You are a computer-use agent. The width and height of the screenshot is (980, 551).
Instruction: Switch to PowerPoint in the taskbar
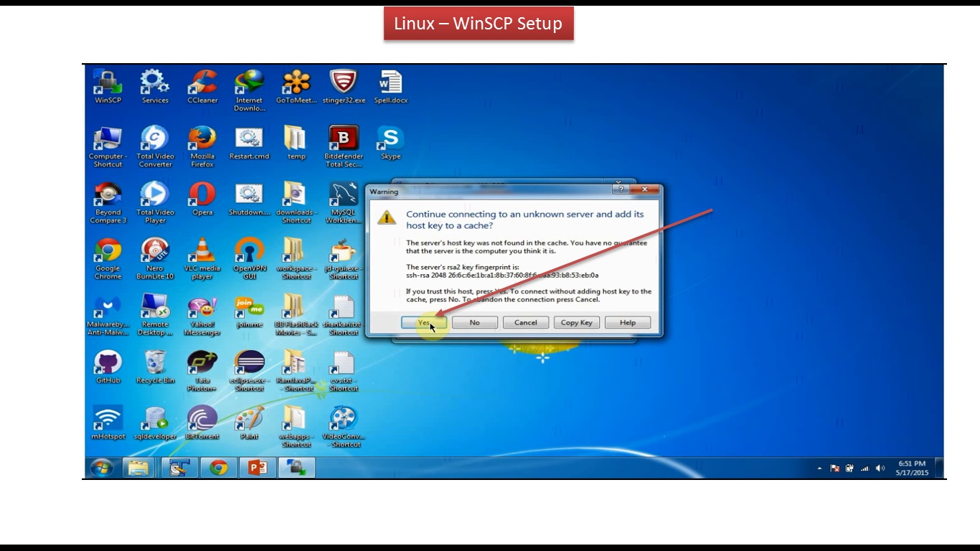[x=257, y=468]
